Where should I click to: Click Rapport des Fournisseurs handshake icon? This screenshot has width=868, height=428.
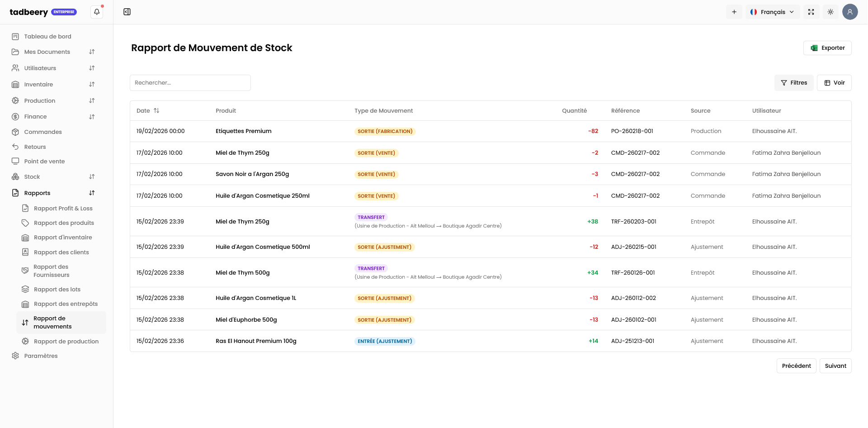[25, 271]
